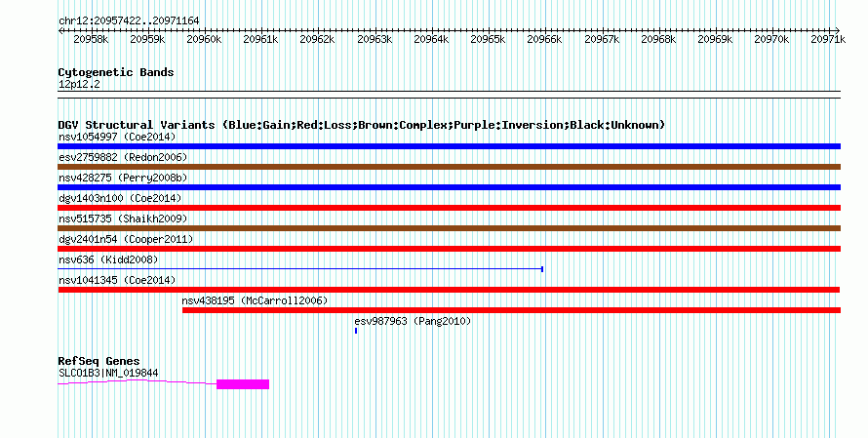Open the nsv1041345 (Coe2014) label
Screen dimensions: 868x438
(117, 280)
